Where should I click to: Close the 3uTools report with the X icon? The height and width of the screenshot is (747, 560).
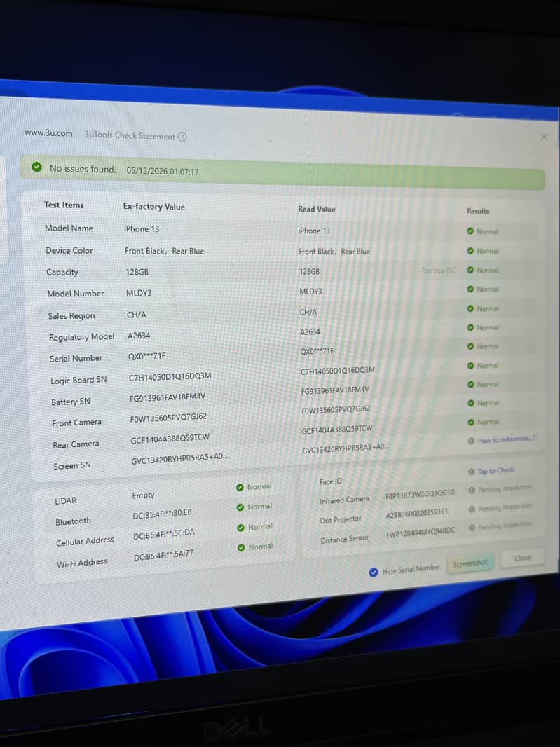(x=544, y=137)
